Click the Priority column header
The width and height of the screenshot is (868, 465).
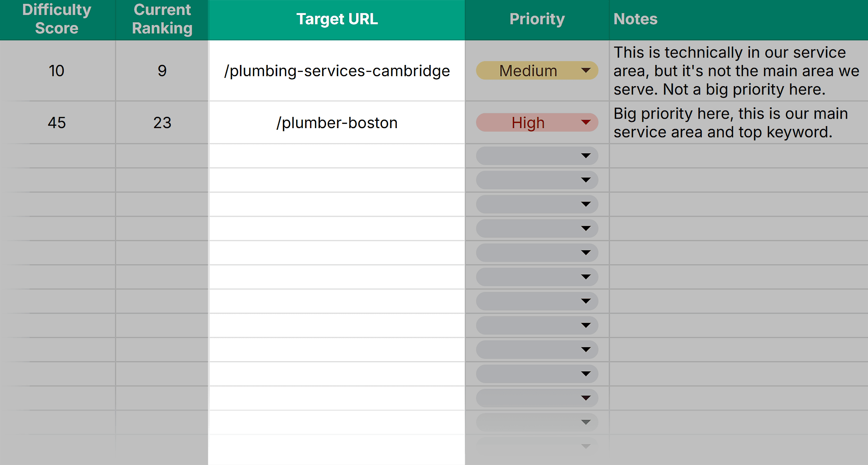click(537, 20)
